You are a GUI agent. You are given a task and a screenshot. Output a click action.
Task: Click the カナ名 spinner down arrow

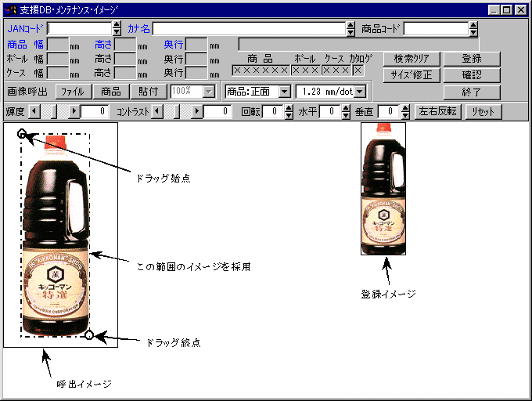(350, 32)
